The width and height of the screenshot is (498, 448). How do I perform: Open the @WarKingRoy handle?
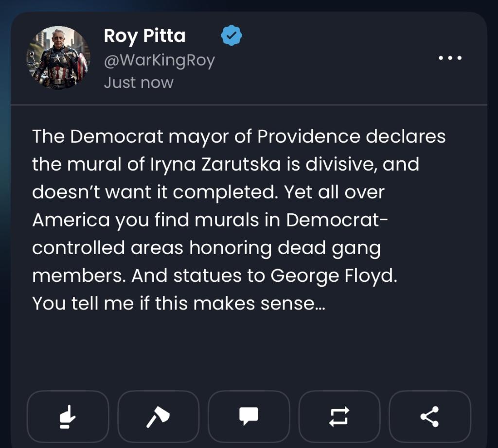[159, 61]
